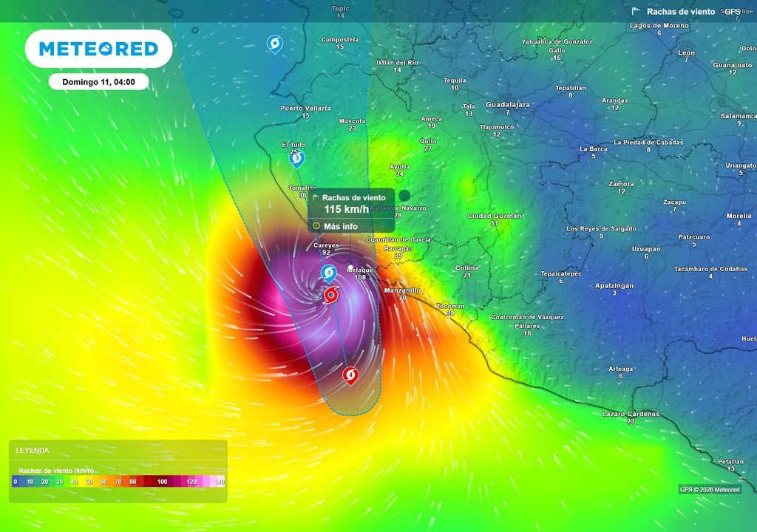
Task: Click the León city label
Action: pyautogui.click(x=686, y=52)
